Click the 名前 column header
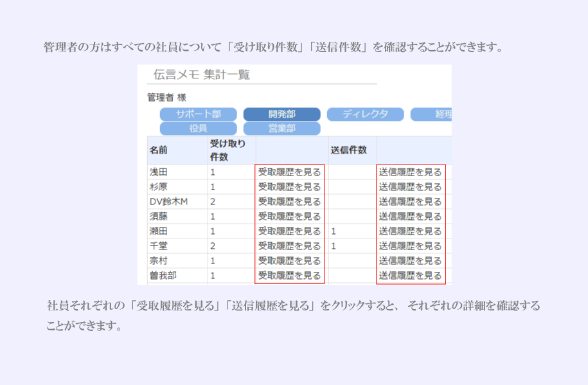588x385 pixels. [159, 150]
